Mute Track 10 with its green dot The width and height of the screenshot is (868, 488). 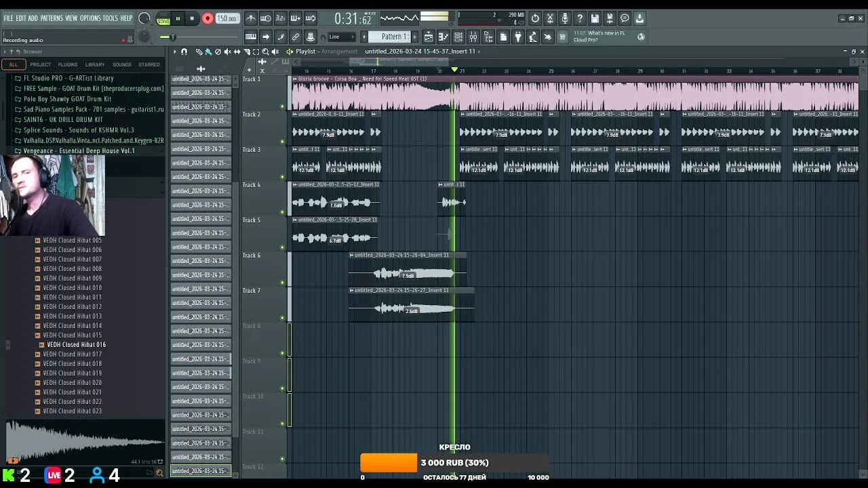[282, 424]
